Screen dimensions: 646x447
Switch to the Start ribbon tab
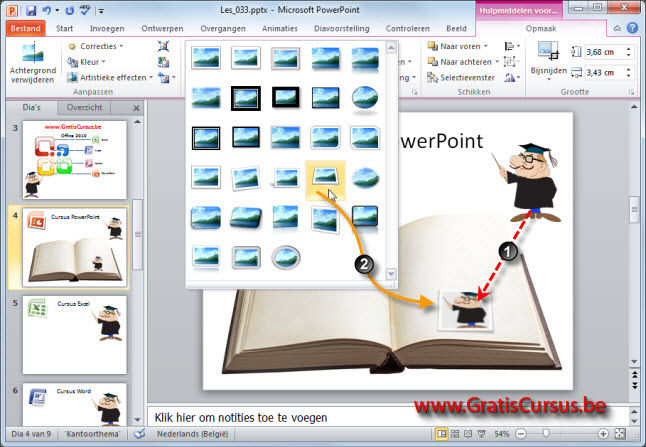[65, 28]
